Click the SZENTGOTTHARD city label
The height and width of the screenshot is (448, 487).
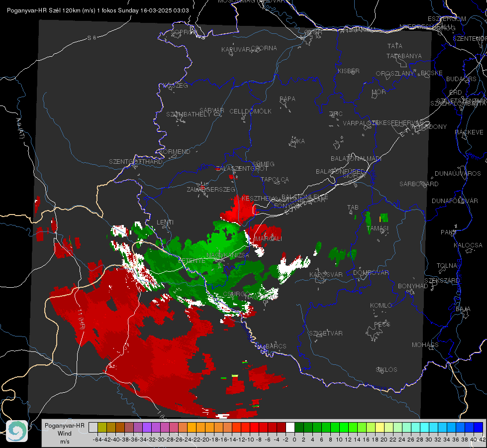coord(136,162)
